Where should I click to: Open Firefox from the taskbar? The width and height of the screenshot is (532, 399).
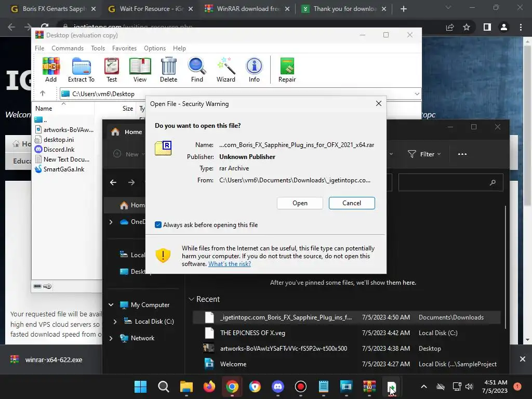[x=209, y=387]
